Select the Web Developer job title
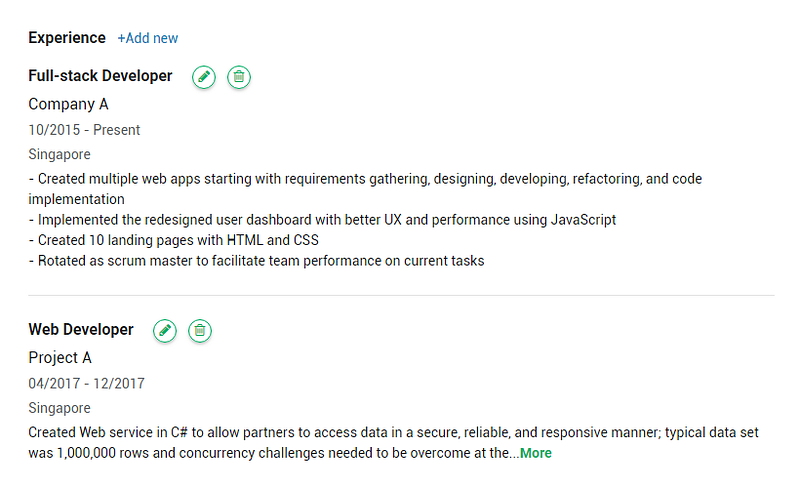This screenshot has height=495, width=800. tap(81, 330)
